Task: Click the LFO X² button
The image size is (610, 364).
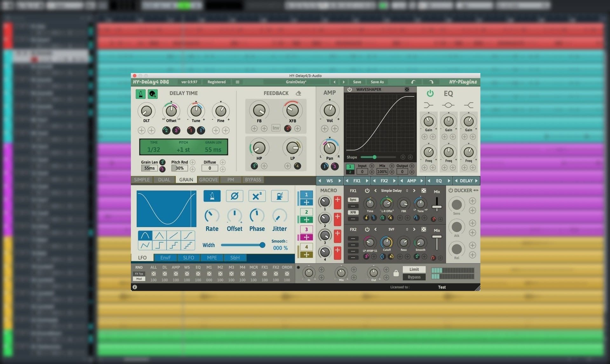Action: (x=257, y=196)
